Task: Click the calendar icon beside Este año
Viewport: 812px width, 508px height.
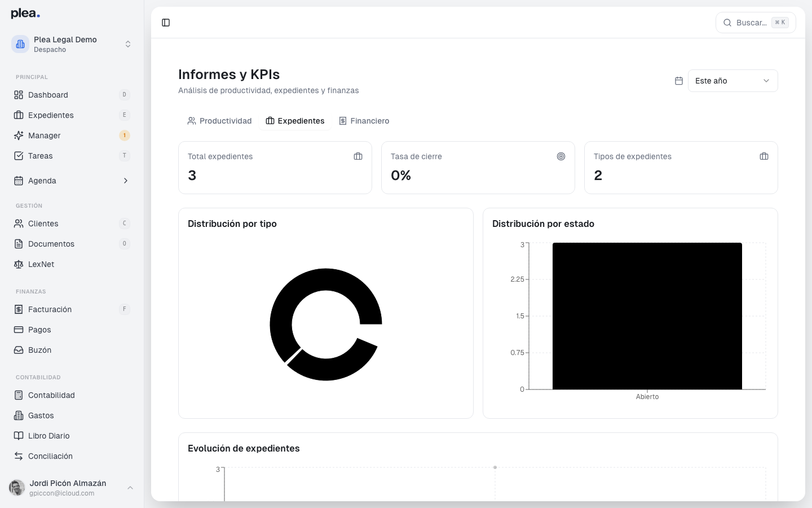Action: (x=679, y=81)
